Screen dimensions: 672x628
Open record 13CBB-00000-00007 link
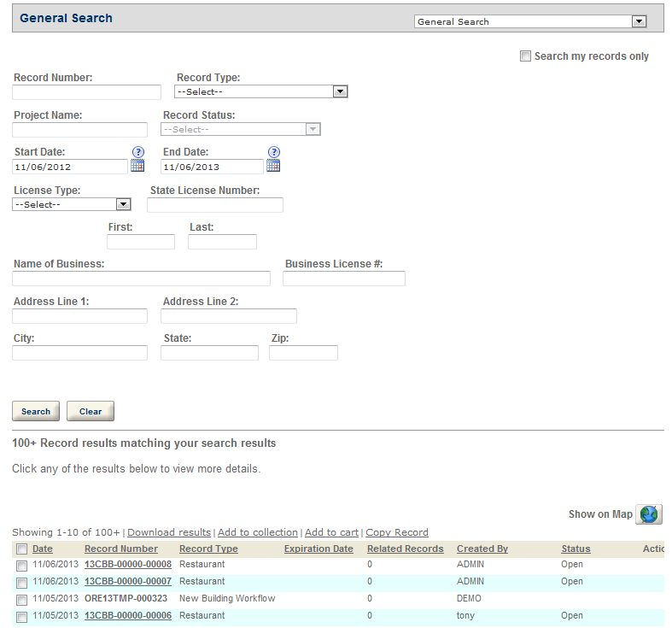click(128, 581)
